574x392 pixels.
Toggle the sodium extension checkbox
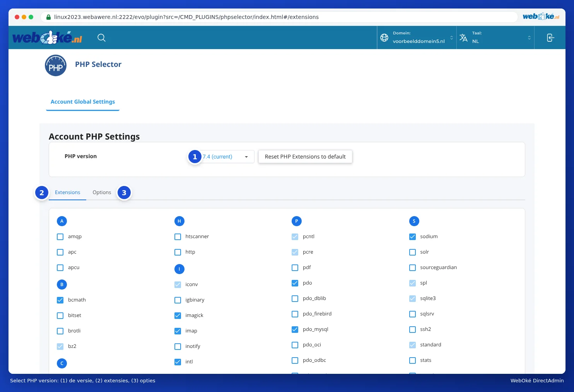412,237
